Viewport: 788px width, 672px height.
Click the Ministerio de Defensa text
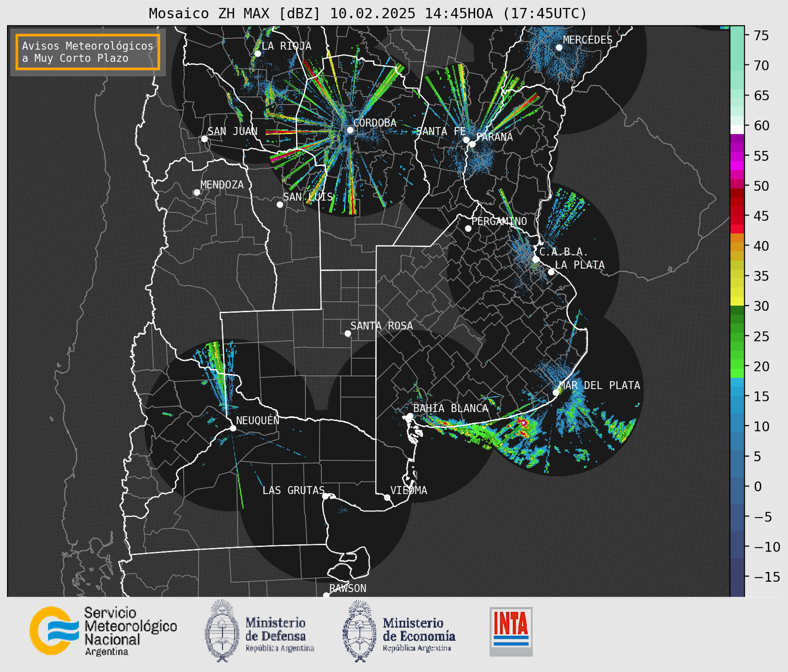click(x=279, y=634)
